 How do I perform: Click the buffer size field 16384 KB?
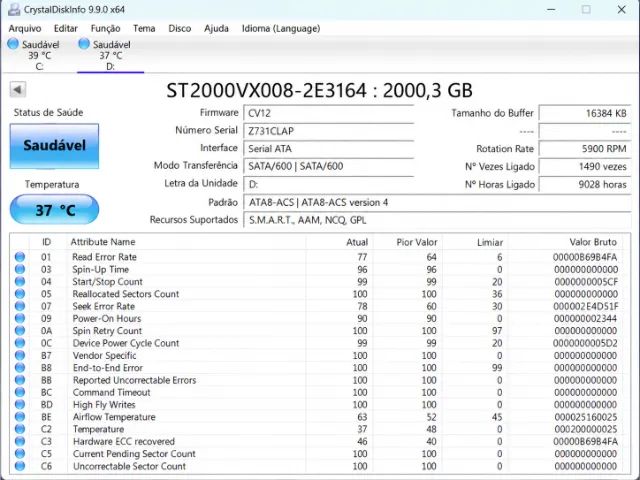(x=585, y=113)
